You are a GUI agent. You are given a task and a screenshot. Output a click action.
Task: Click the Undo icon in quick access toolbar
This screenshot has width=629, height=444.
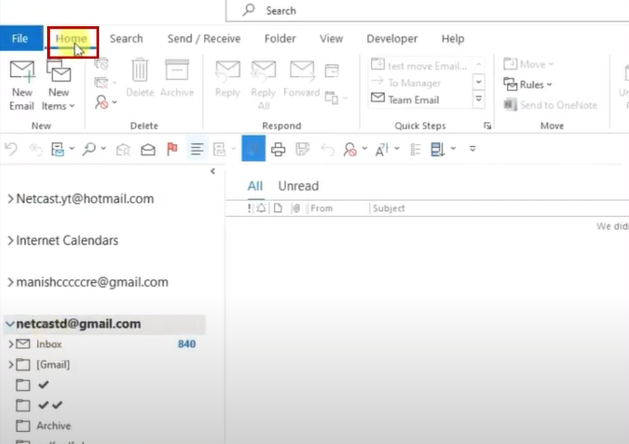(x=11, y=149)
